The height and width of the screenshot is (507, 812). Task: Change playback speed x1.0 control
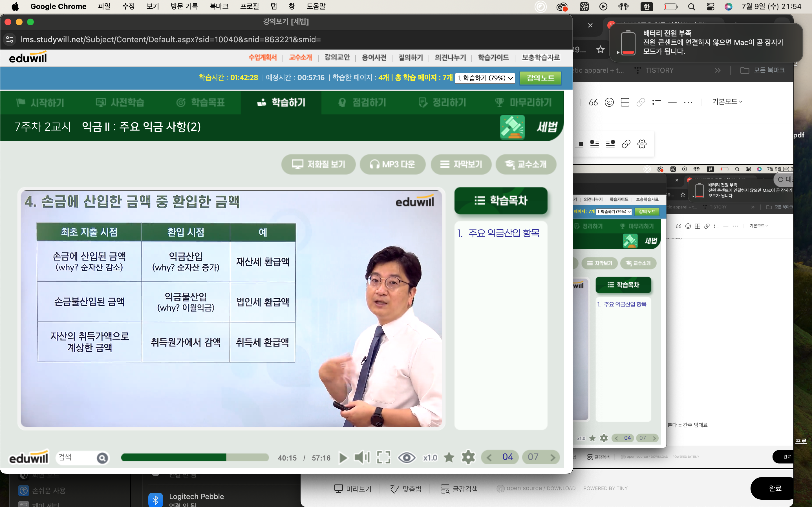[430, 458]
